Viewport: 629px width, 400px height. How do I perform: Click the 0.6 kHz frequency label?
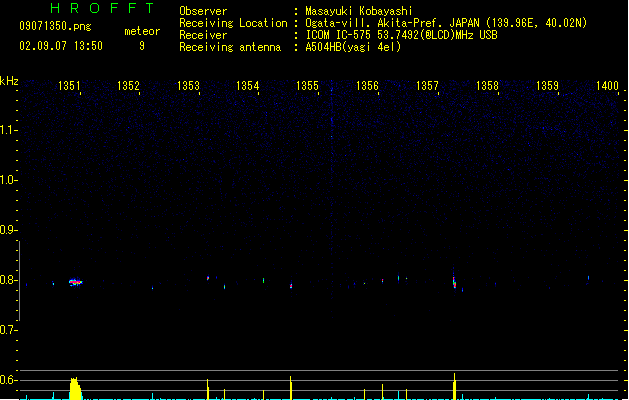pyautogui.click(x=7, y=380)
